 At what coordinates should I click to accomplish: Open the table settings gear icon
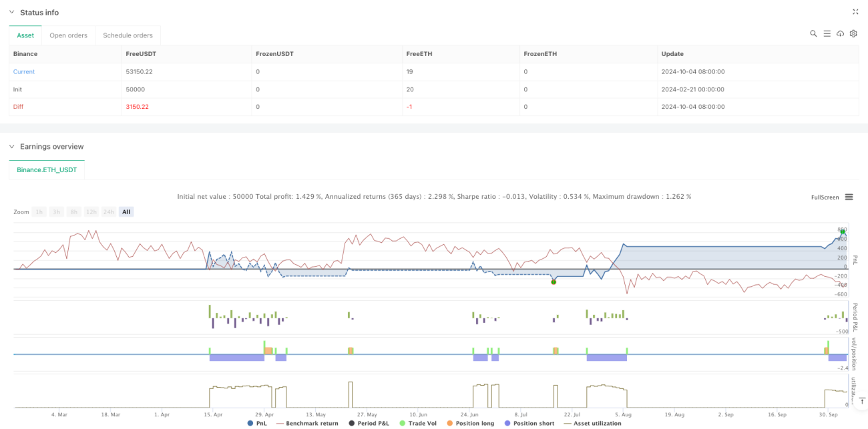853,33
